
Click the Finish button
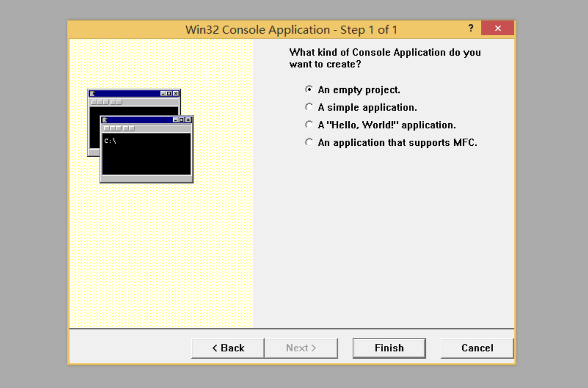(389, 348)
